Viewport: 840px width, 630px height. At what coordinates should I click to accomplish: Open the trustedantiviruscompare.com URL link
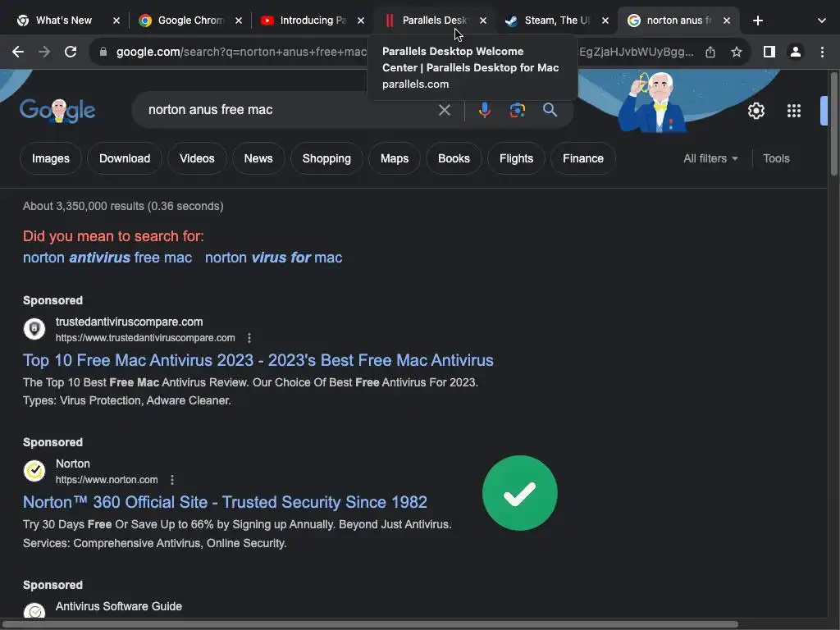coord(145,338)
